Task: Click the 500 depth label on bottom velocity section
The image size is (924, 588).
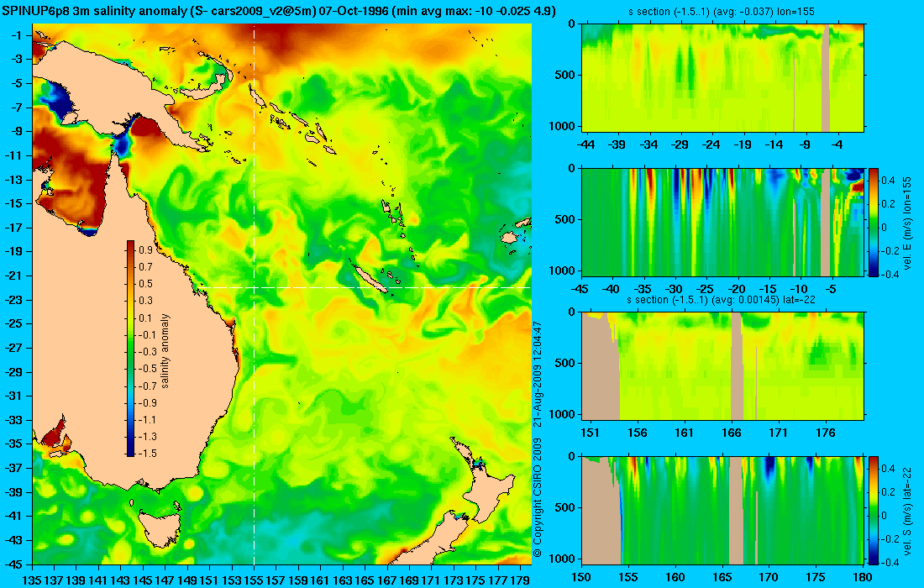Action: pyautogui.click(x=565, y=508)
